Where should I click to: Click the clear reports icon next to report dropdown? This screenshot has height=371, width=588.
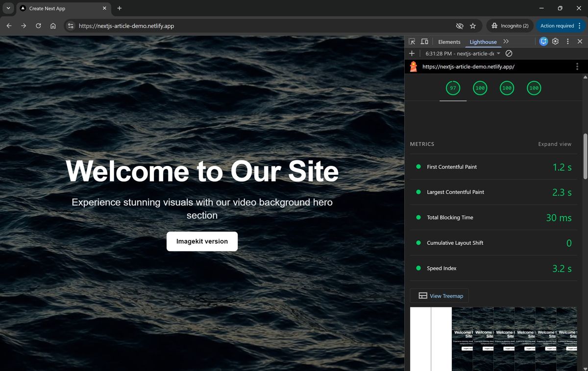(509, 53)
